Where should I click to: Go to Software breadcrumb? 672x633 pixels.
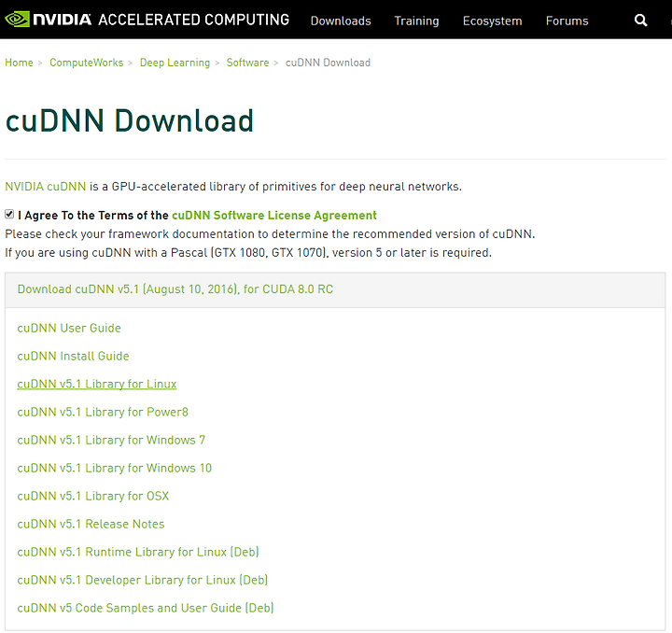pos(247,63)
